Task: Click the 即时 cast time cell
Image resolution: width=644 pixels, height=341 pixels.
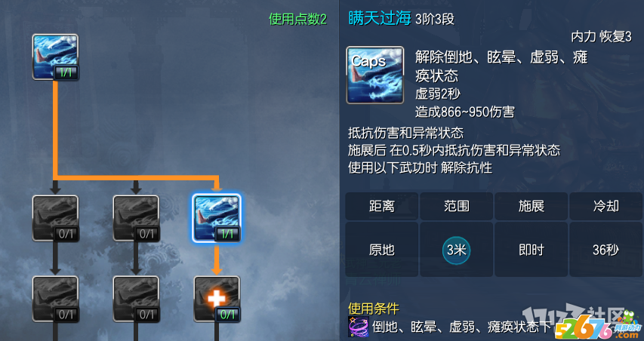Action: click(531, 250)
